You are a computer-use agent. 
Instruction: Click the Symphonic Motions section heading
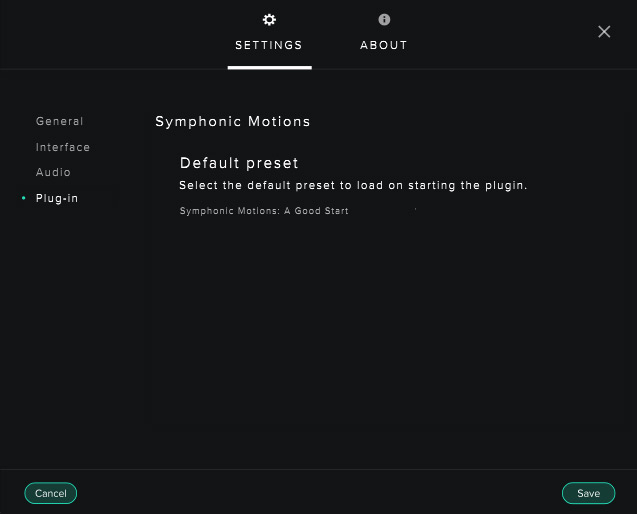(x=233, y=122)
